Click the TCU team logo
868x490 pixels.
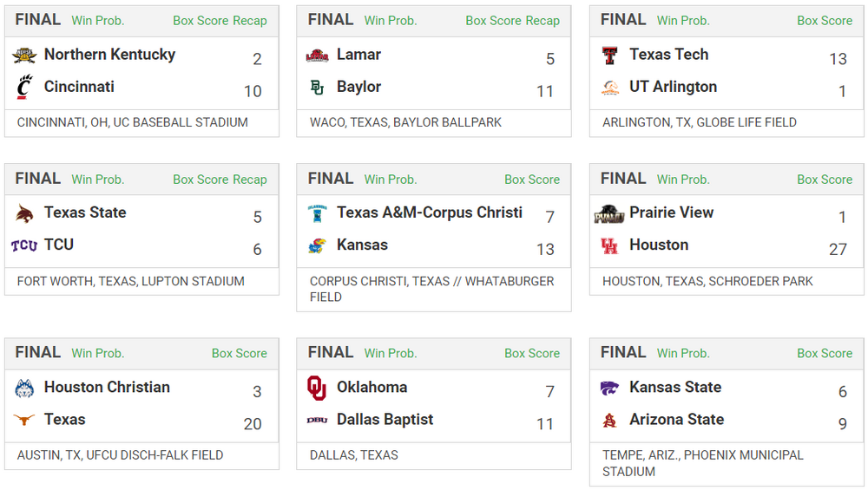tap(24, 245)
